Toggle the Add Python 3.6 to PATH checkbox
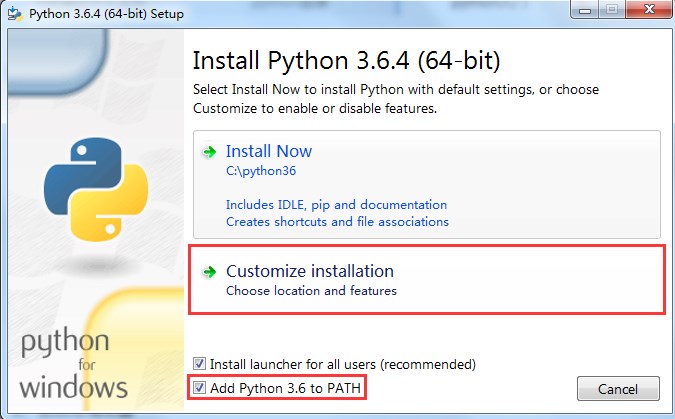 coord(199,388)
